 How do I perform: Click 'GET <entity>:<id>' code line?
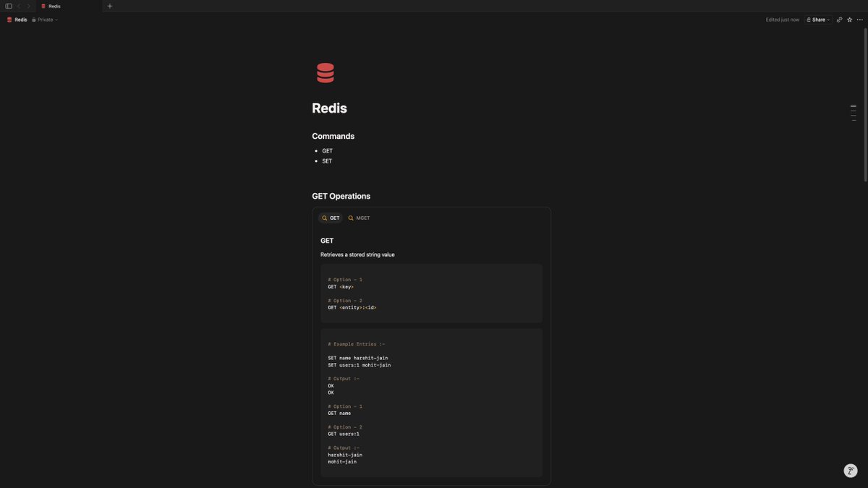352,308
